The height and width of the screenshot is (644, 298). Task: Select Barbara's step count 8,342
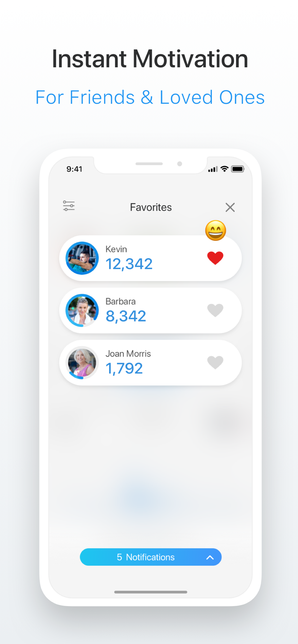[126, 316]
